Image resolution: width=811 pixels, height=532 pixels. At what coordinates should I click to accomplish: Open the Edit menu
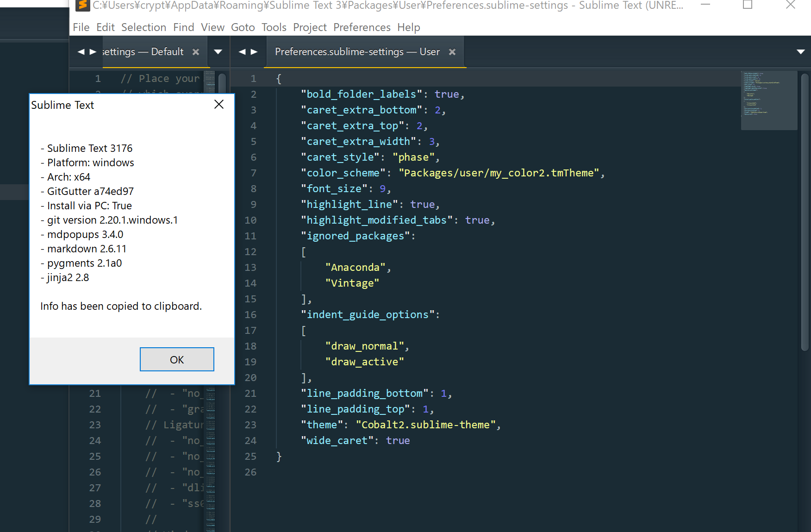tap(106, 27)
